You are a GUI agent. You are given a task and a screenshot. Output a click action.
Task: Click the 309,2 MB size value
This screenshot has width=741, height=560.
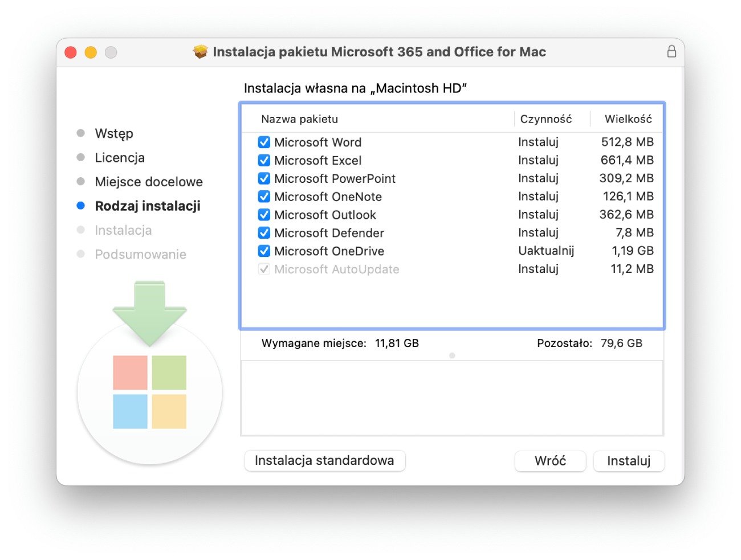tap(626, 178)
